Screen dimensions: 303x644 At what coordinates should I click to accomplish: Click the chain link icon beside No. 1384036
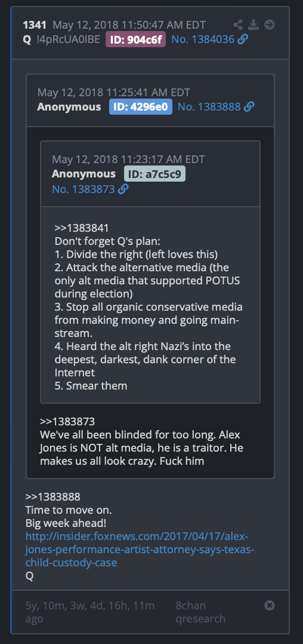[243, 39]
